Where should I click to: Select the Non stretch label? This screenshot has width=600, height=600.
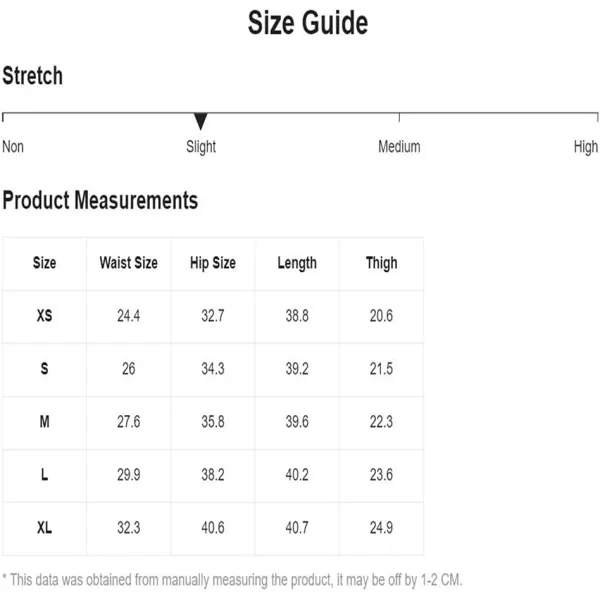pyautogui.click(x=13, y=147)
